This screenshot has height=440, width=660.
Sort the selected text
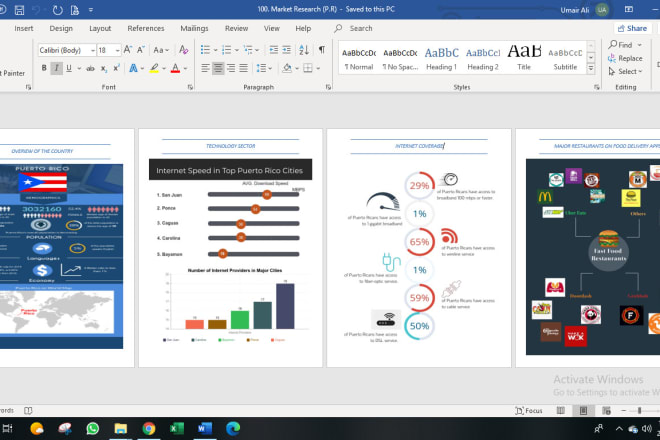(304, 50)
